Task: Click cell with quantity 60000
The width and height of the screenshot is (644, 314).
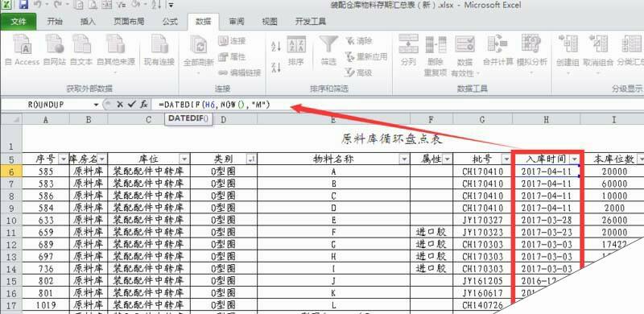Action: (614, 184)
